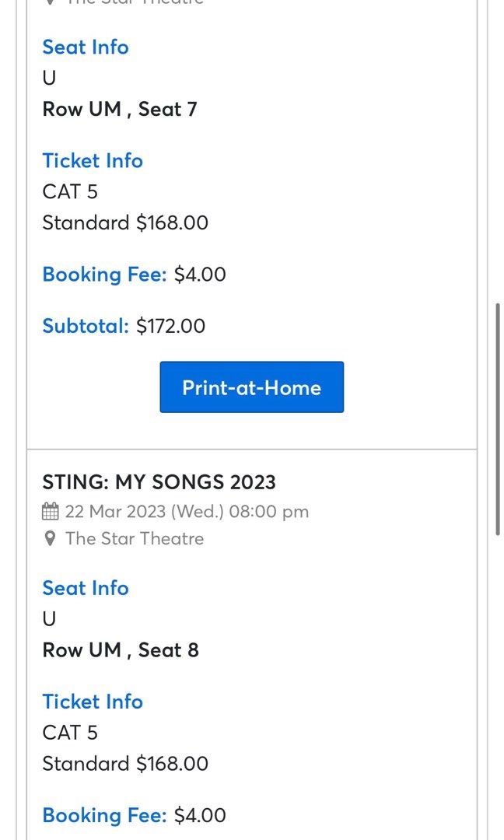The image size is (504, 840).
Task: Click Row UM, Seat 8 seat details text
Action: [121, 649]
